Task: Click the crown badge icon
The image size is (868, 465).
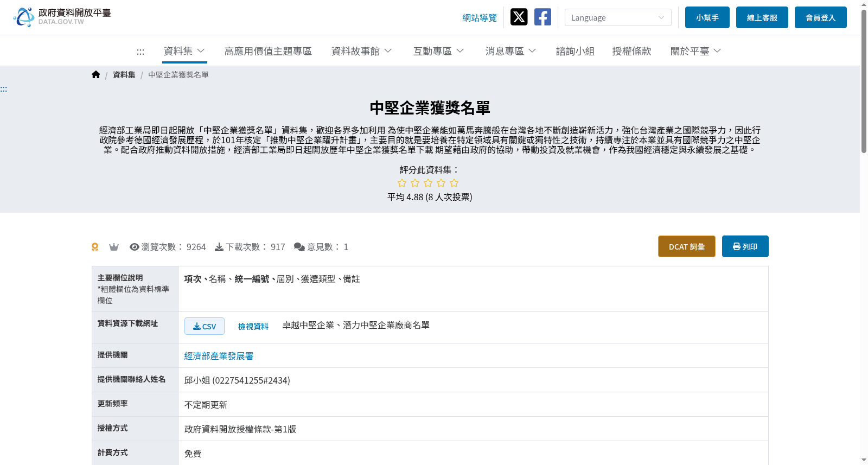Action: point(114,247)
